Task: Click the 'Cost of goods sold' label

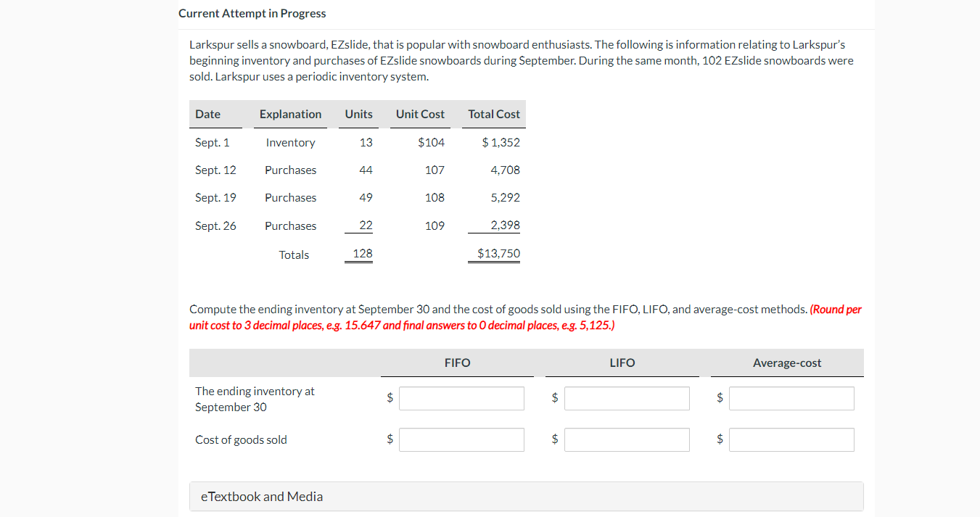Action: [x=241, y=440]
